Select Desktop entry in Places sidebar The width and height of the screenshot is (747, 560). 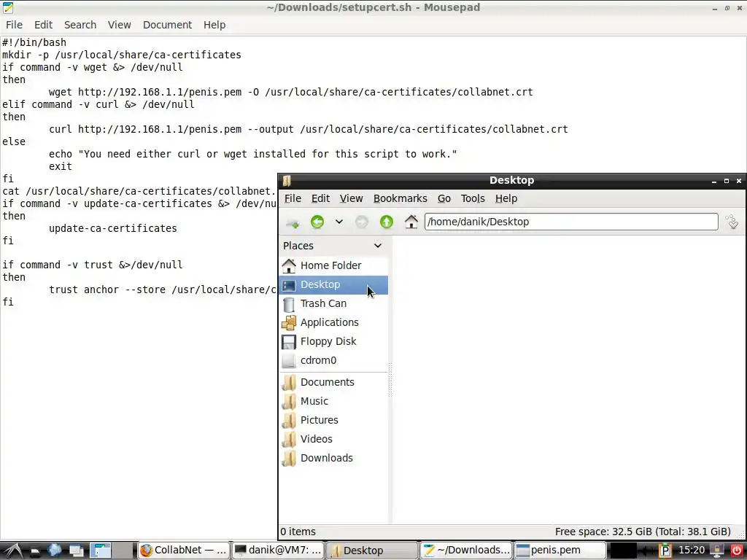333,285
